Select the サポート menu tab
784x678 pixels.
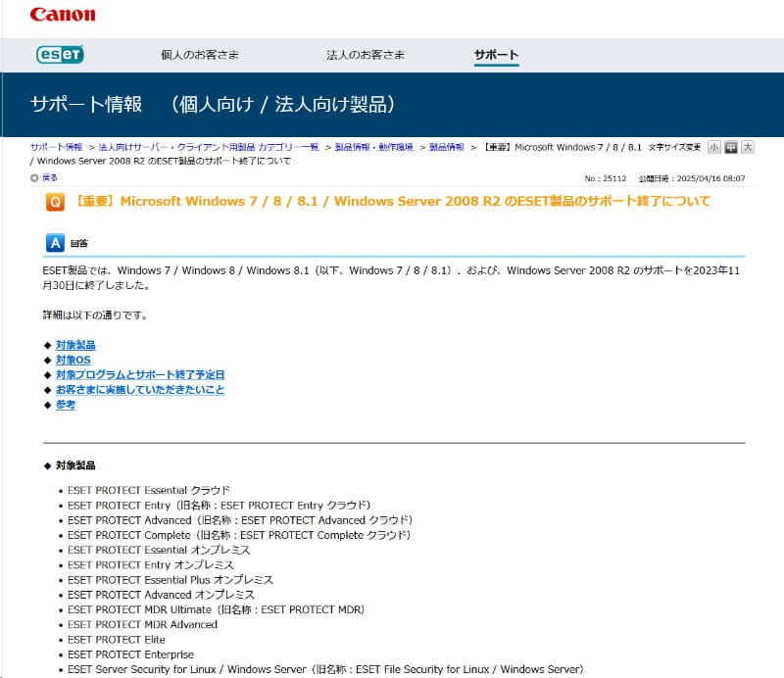coord(494,57)
